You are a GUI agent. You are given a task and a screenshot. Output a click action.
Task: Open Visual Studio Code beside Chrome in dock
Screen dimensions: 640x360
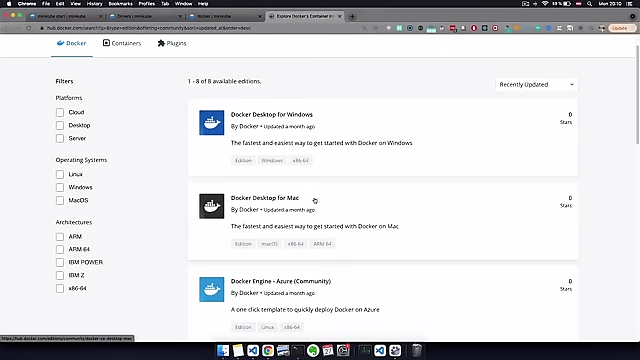tap(253, 350)
